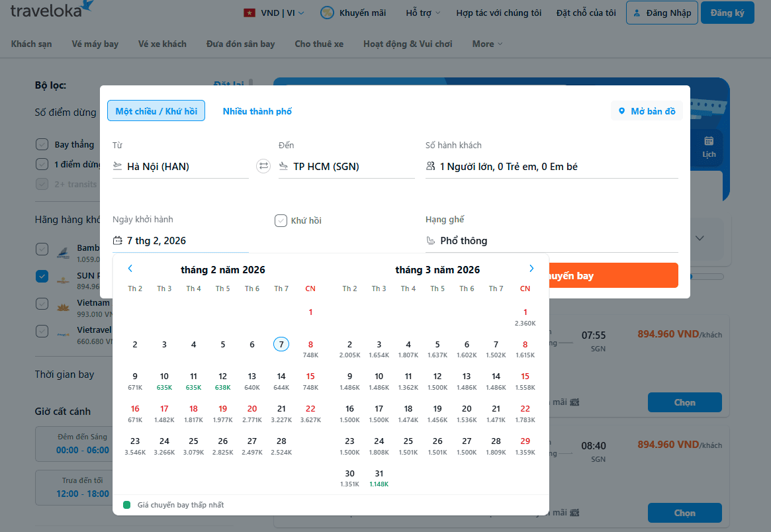Viewport: 771px width, 532px height.
Task: Advance calendar to next month
Action: [531, 269]
